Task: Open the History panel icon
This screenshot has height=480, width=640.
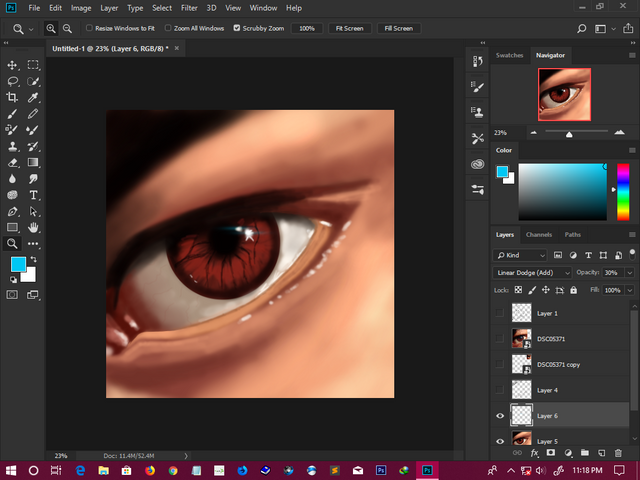Action: coord(478,61)
